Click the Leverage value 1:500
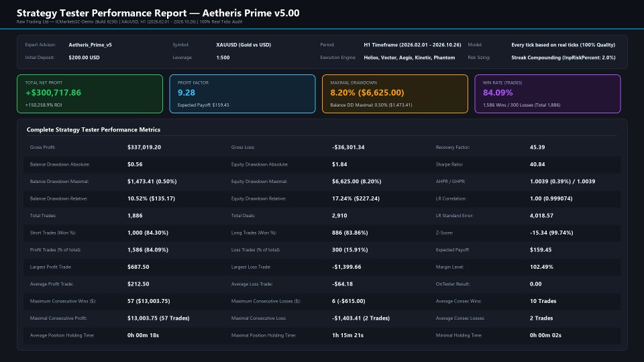Image resolution: width=644 pixels, height=362 pixels. coord(223,58)
